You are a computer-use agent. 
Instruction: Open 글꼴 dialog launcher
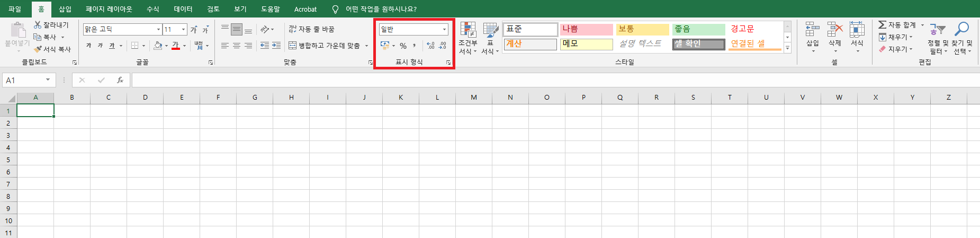[x=210, y=63]
